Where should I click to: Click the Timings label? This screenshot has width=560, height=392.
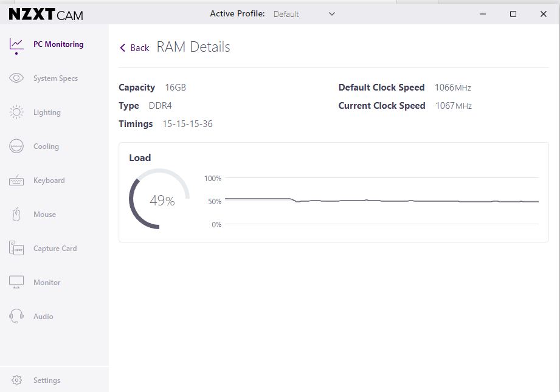(136, 124)
